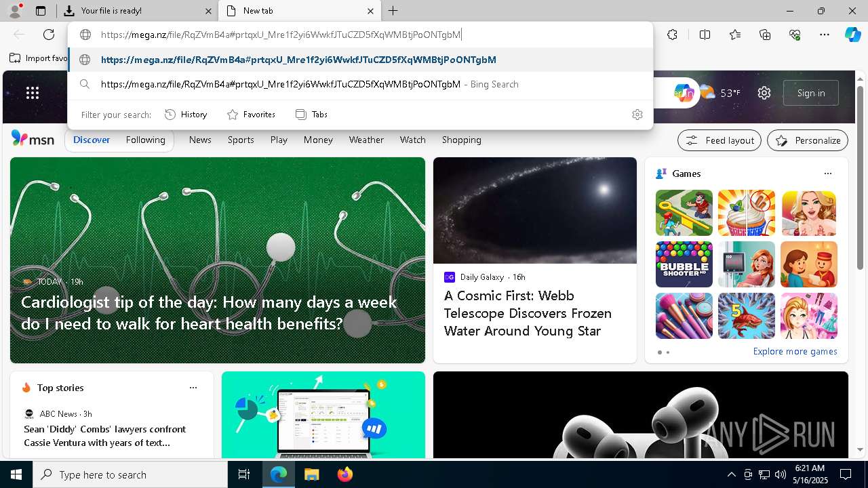Screen dimensions: 868x488
Task: Open the Money menu item
Action: tap(318, 140)
